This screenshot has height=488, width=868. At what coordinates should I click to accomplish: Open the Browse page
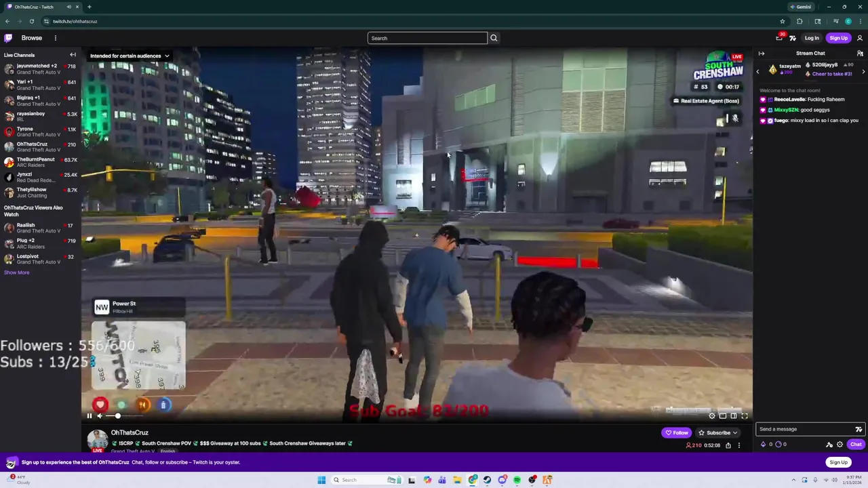[31, 38]
